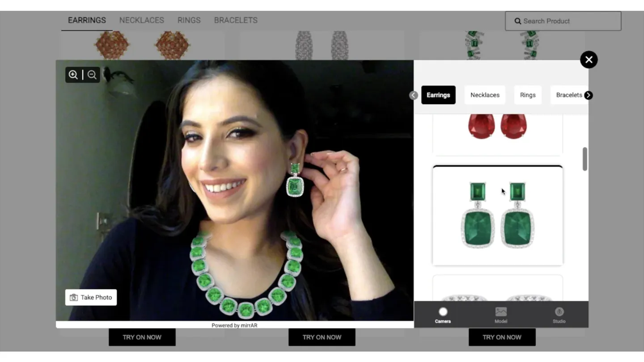The height and width of the screenshot is (362, 644).
Task: Click the zoom out magnifier icon
Action: 92,75
